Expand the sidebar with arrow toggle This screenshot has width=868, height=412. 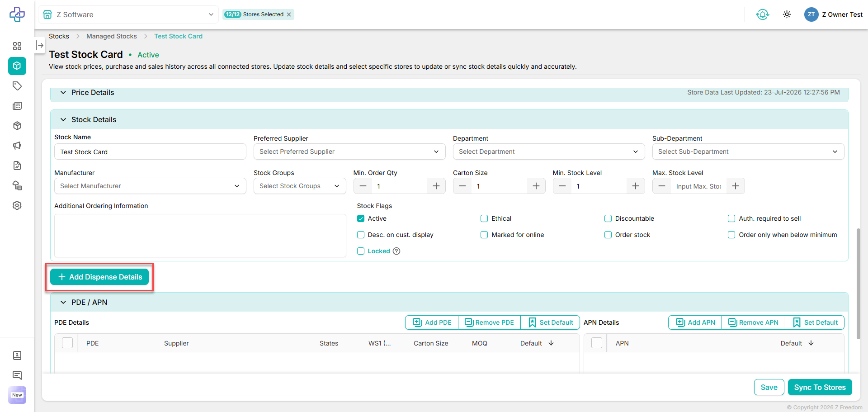click(40, 45)
